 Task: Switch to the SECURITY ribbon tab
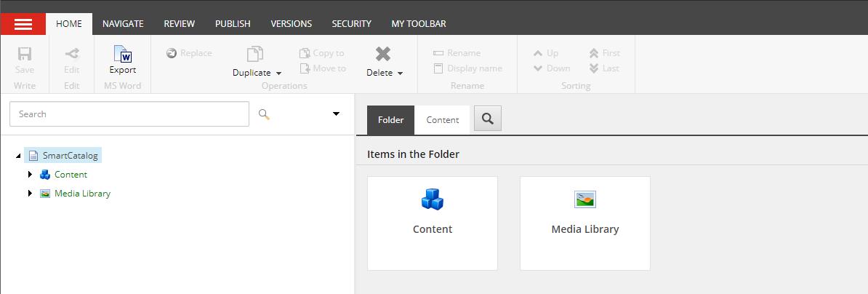[352, 24]
